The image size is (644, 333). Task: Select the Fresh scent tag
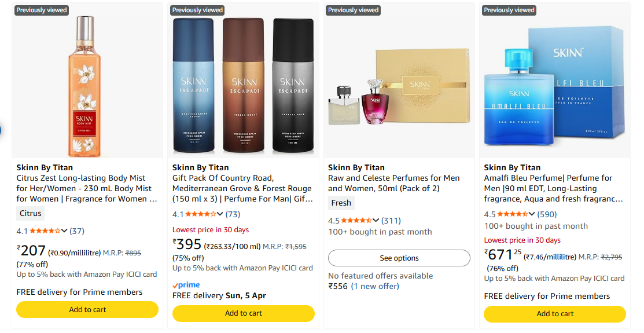341,203
